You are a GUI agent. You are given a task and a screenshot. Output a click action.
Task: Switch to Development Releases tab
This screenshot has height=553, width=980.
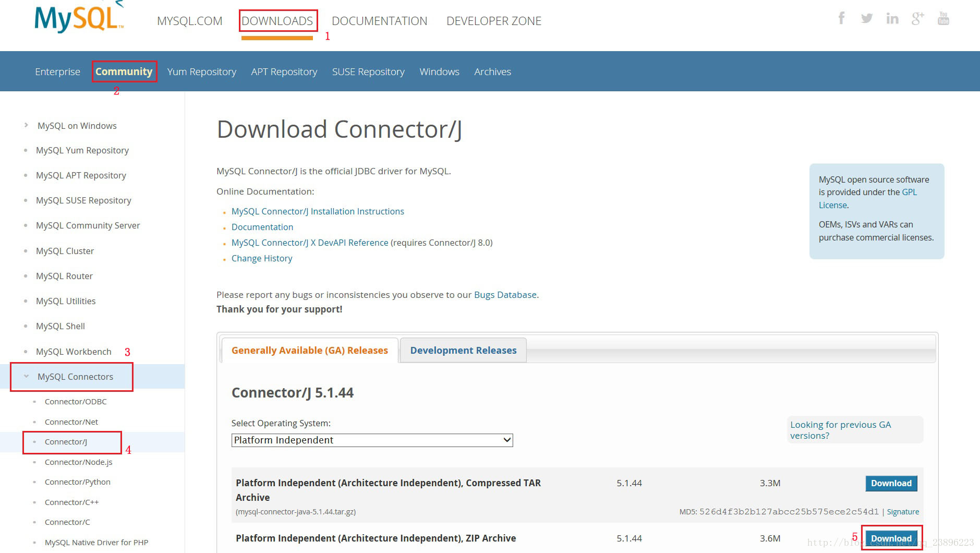click(x=463, y=351)
